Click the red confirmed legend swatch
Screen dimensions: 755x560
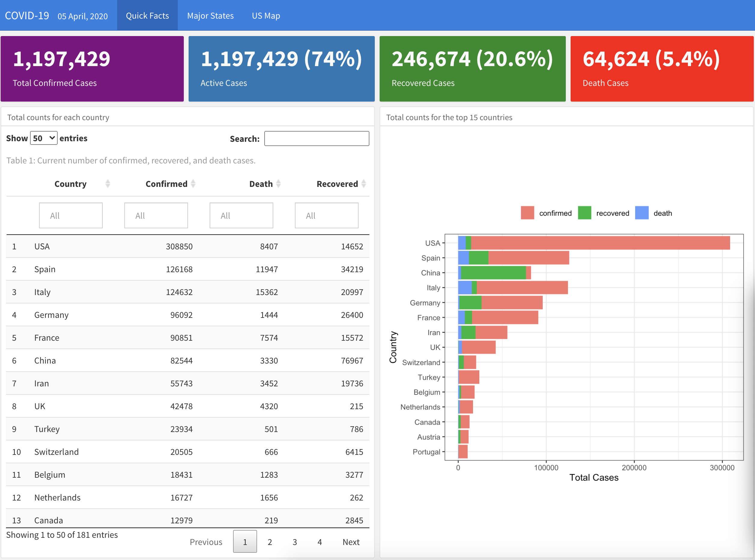(x=527, y=213)
